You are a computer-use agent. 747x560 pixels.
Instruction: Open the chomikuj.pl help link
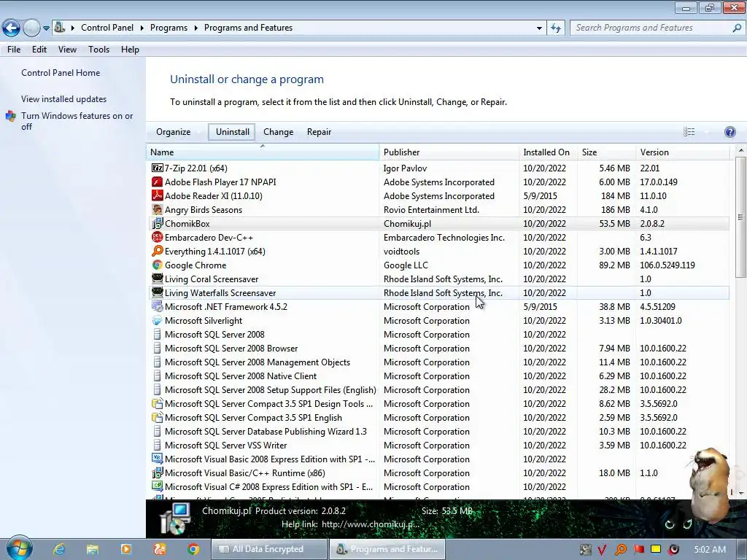click(371, 524)
